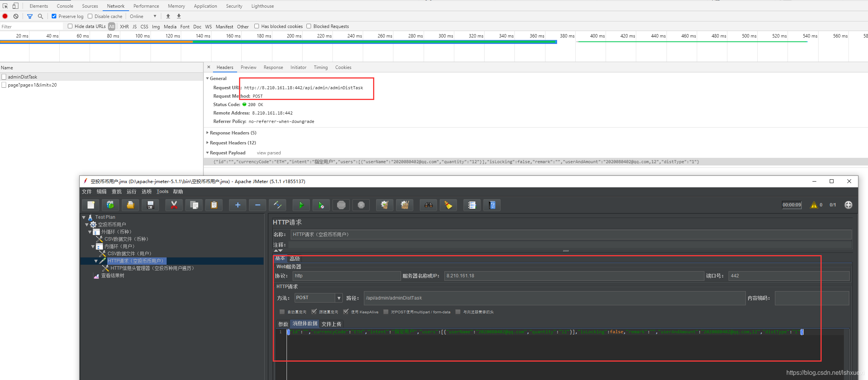The height and width of the screenshot is (380, 868).
Task: Import HAR file with upload arrow
Action: [x=168, y=16]
